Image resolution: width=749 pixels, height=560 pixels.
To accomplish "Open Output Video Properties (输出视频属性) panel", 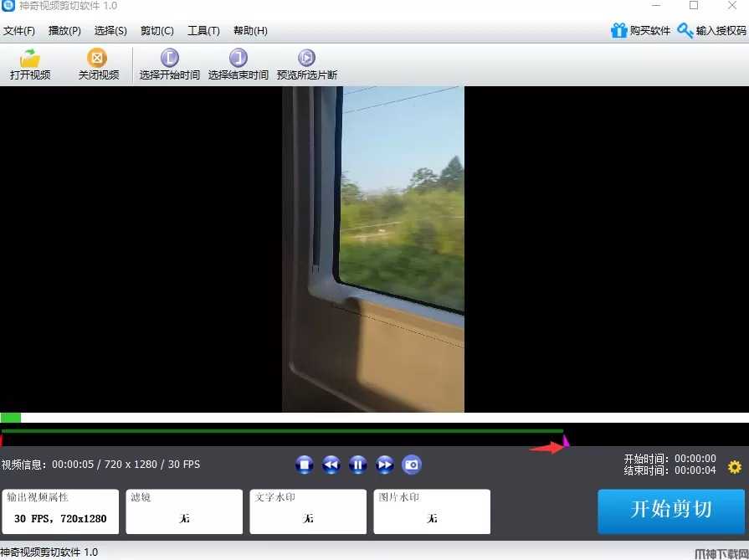I will click(x=60, y=511).
